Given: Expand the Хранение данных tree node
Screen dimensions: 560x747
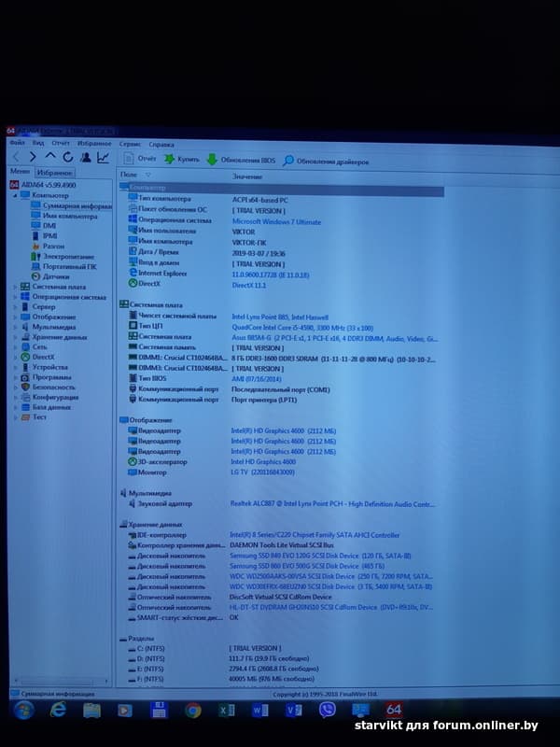Looking at the screenshot, I should click(15, 337).
